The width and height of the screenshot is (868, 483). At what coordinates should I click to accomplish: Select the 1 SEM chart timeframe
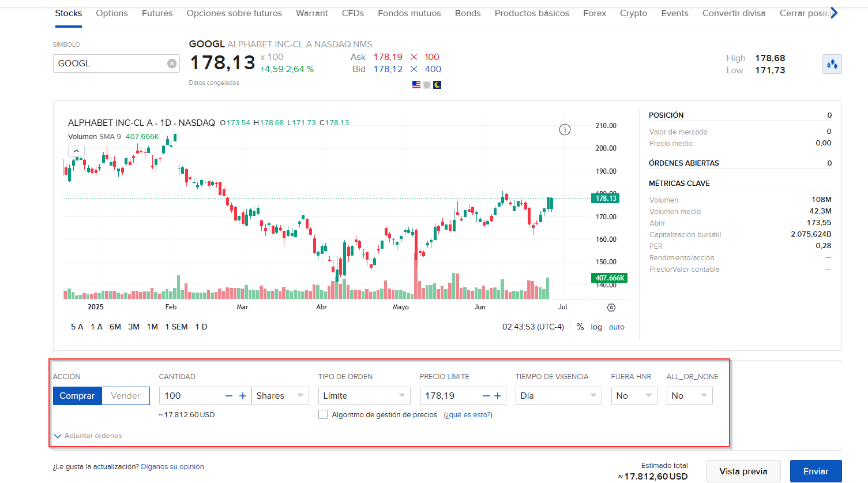[x=176, y=327]
